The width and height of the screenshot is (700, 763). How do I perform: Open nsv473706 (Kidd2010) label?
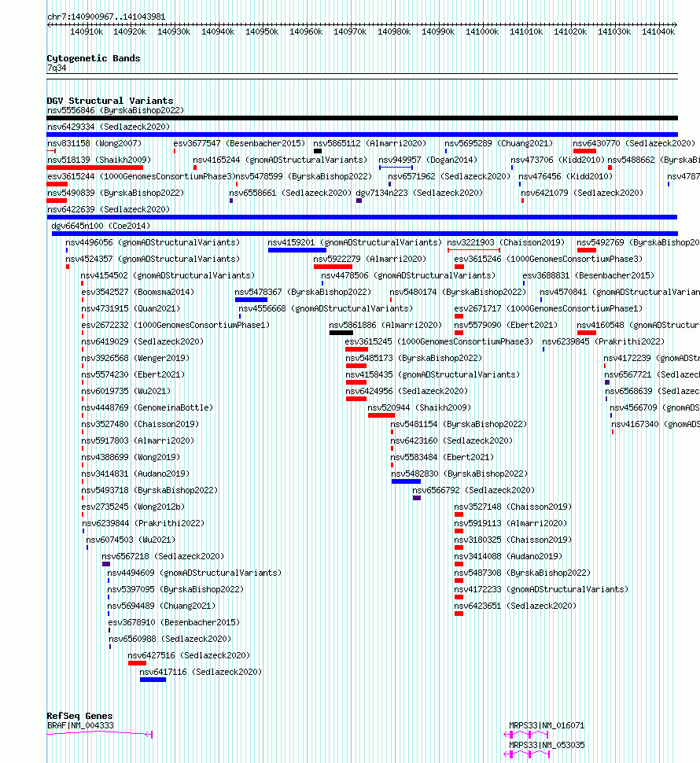(558, 160)
